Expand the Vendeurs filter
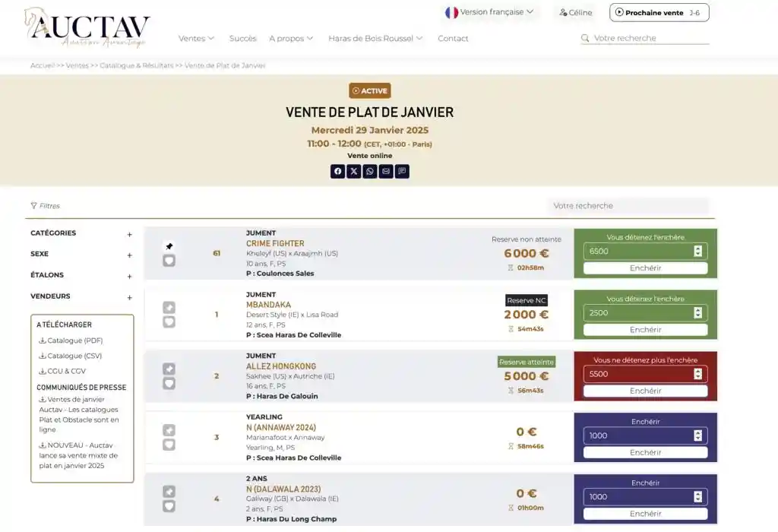Viewport: 778px width, 532px height. 129,298
